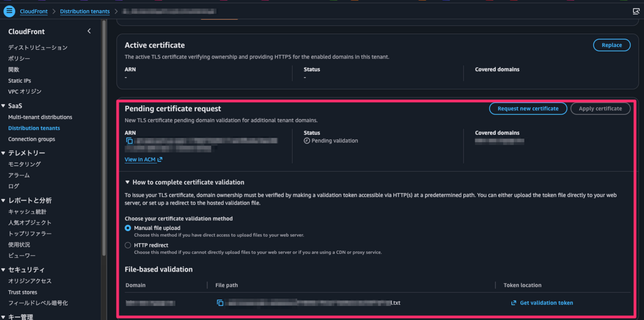Open Multi-tenant distributions in the sidebar
Viewport: 644px width, 320px height.
click(x=40, y=117)
